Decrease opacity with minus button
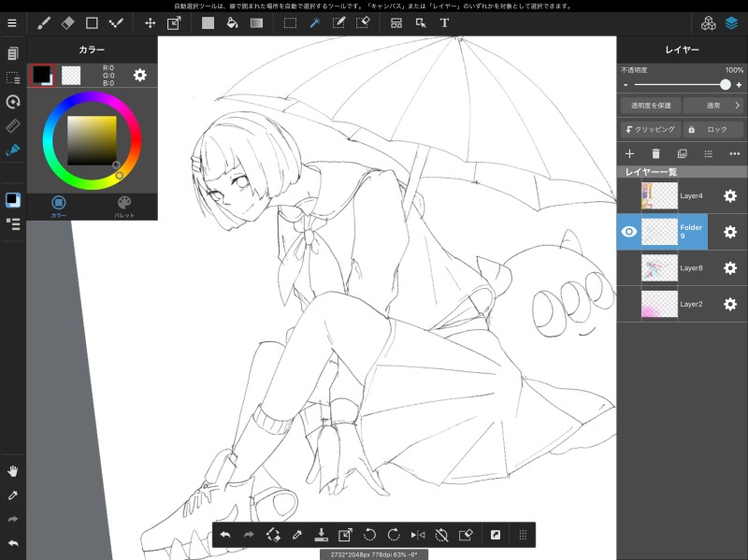Image resolution: width=748 pixels, height=560 pixels. pos(626,85)
